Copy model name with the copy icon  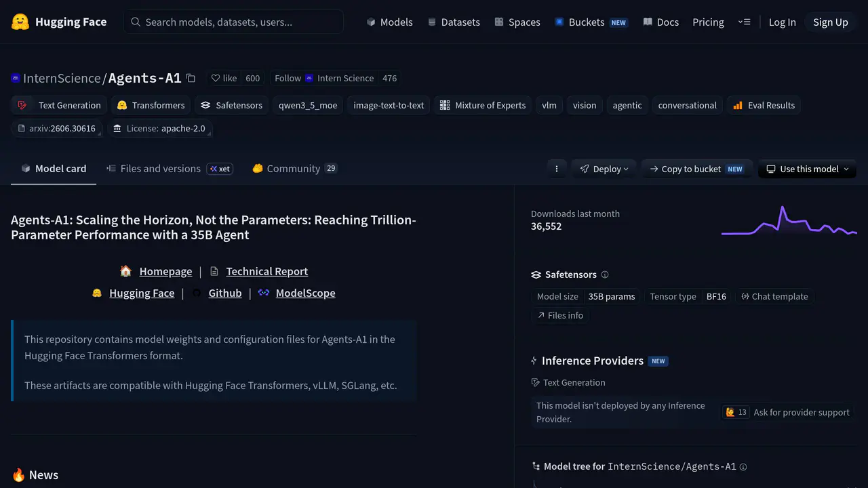tap(191, 78)
